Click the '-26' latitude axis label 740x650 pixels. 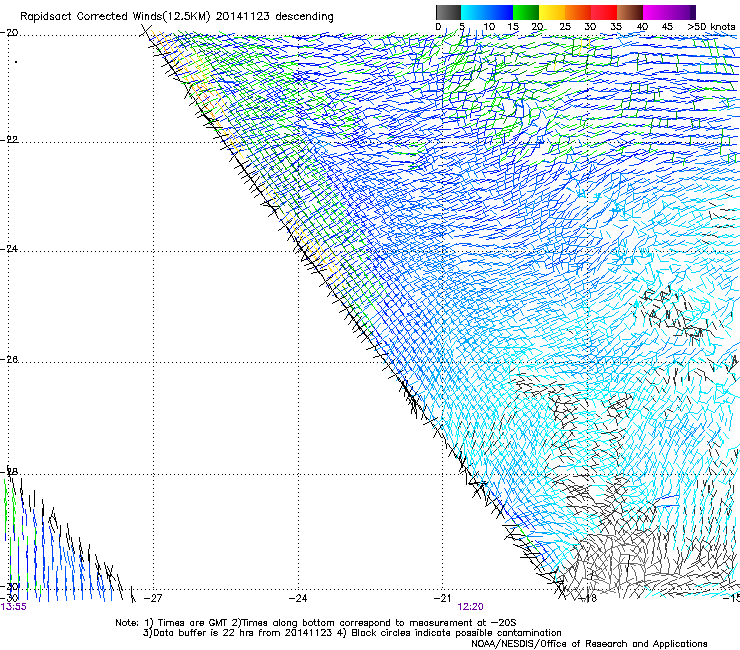point(9,360)
